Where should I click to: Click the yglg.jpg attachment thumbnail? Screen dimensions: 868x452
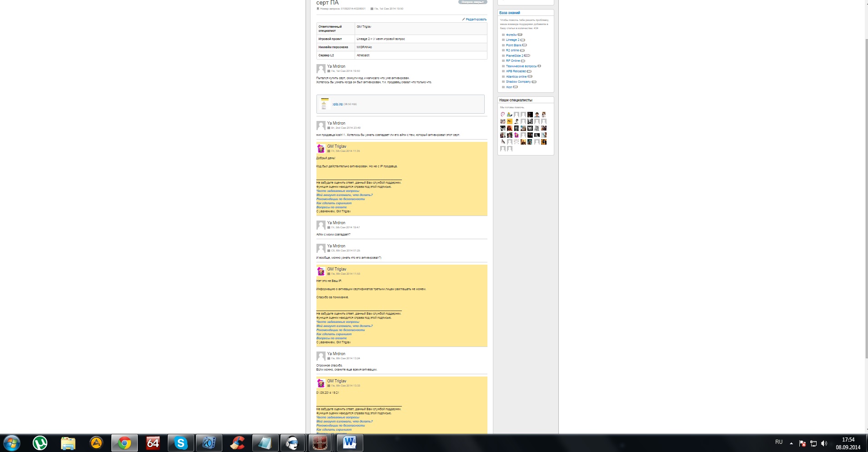point(324,104)
